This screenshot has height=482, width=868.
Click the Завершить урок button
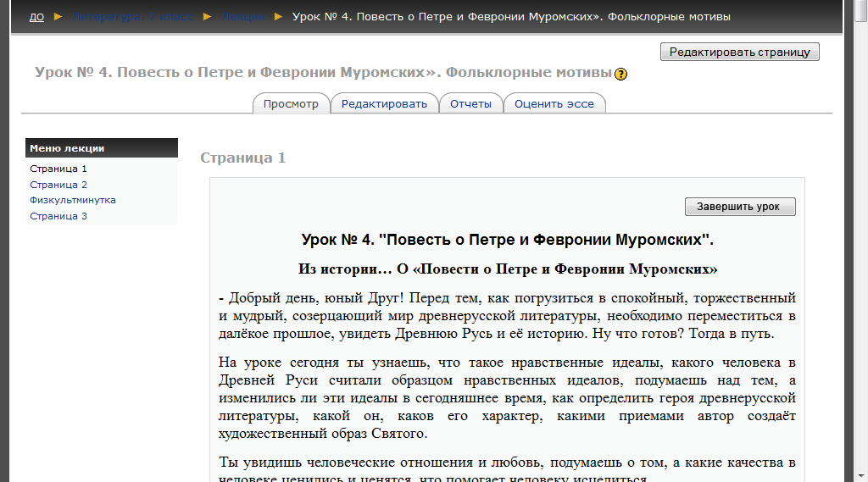[x=740, y=207]
